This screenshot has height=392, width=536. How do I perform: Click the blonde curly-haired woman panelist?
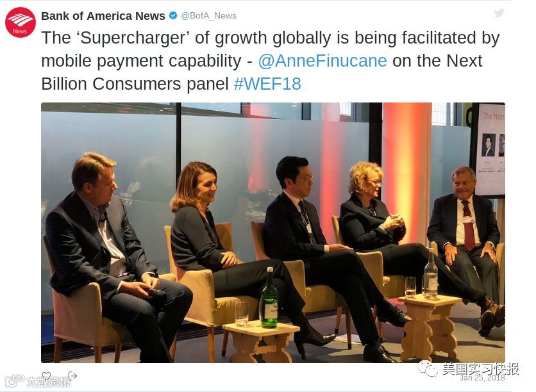pos(376,218)
